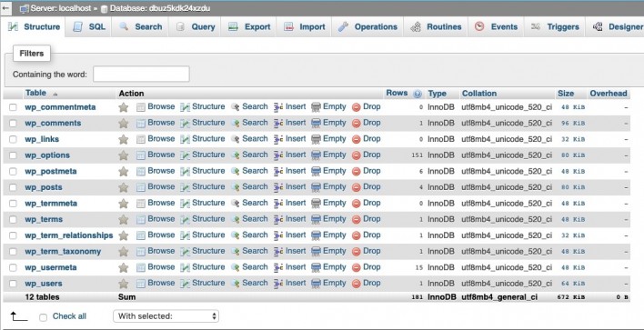Screen dimensions: 644x330
Task: Click the Filters legend button
Action: click(x=32, y=54)
